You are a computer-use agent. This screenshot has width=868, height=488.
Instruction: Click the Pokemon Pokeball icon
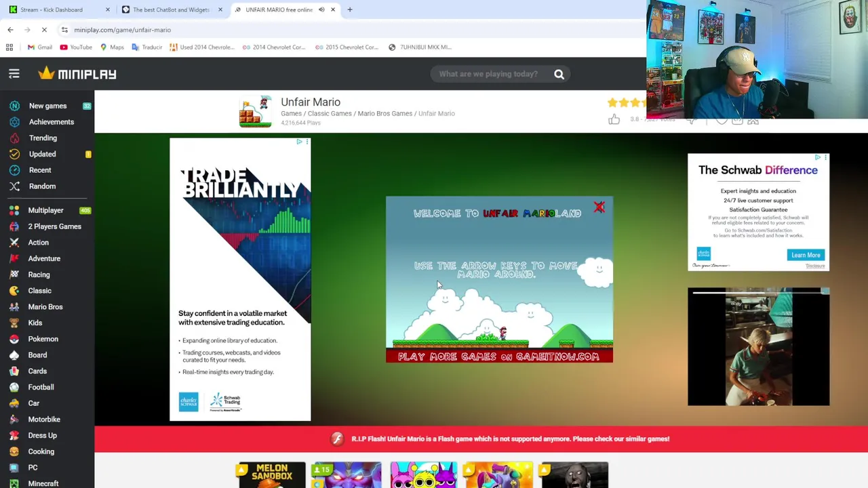tap(14, 339)
